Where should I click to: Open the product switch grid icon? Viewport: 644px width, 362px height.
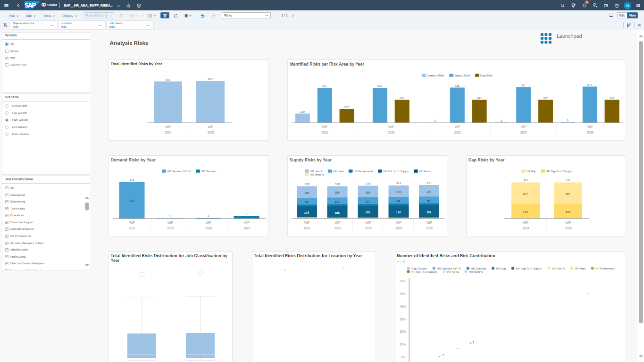click(638, 5)
